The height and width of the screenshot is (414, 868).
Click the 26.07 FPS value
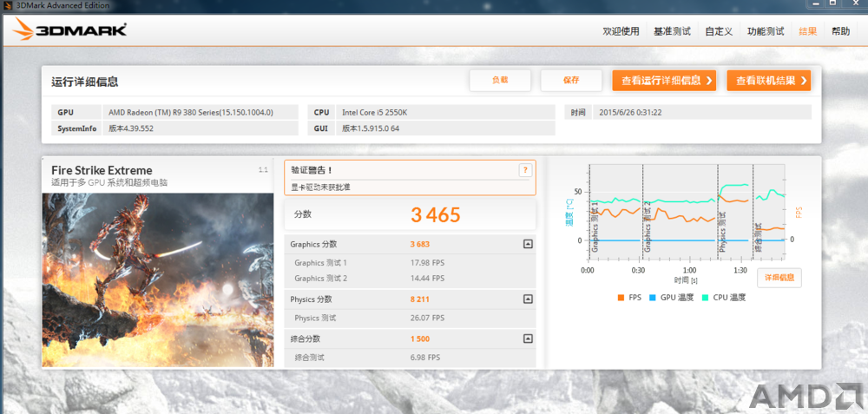tap(427, 319)
